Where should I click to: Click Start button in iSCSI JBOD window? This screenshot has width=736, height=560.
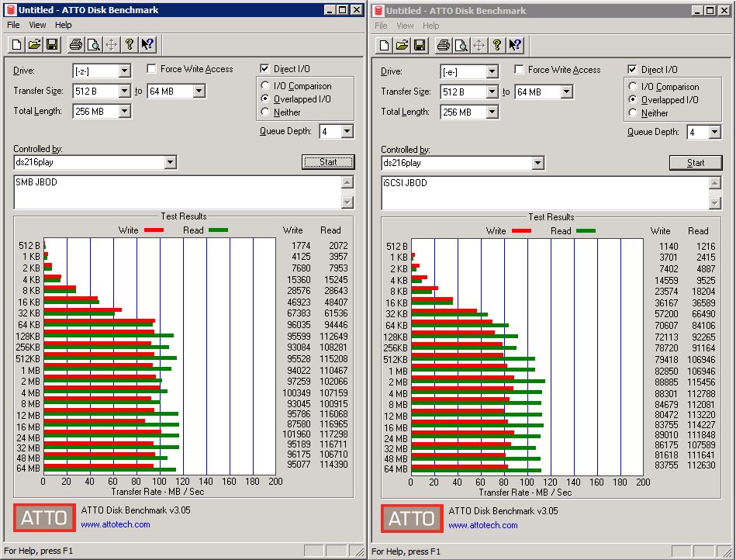click(696, 163)
